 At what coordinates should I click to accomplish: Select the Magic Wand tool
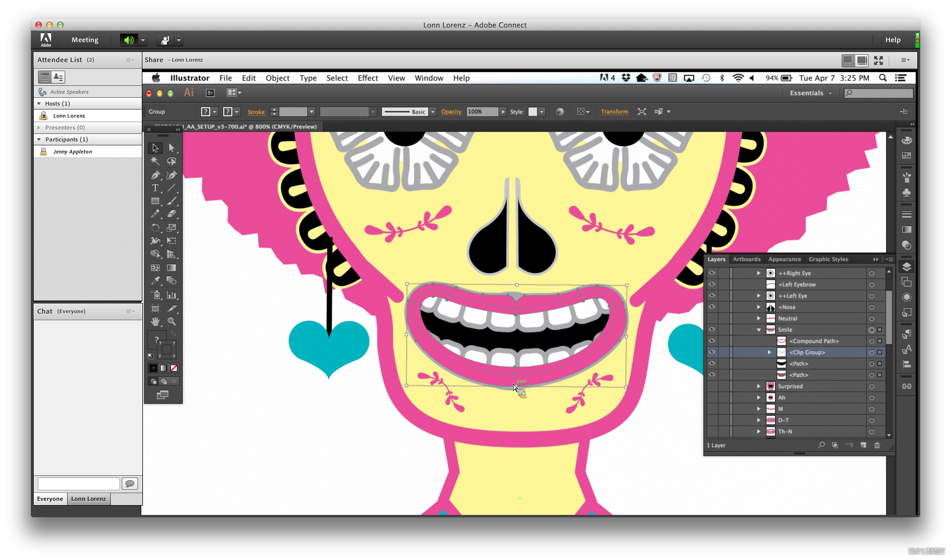point(155,161)
